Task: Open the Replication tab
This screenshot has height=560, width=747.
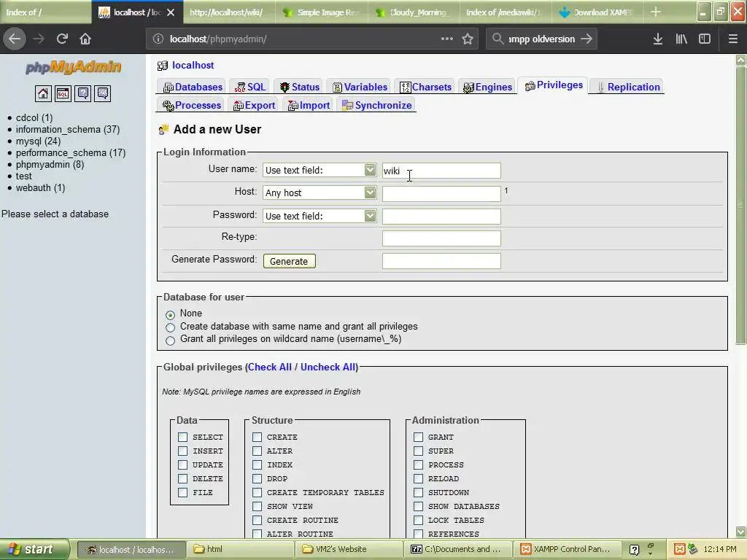Action: pyautogui.click(x=628, y=87)
